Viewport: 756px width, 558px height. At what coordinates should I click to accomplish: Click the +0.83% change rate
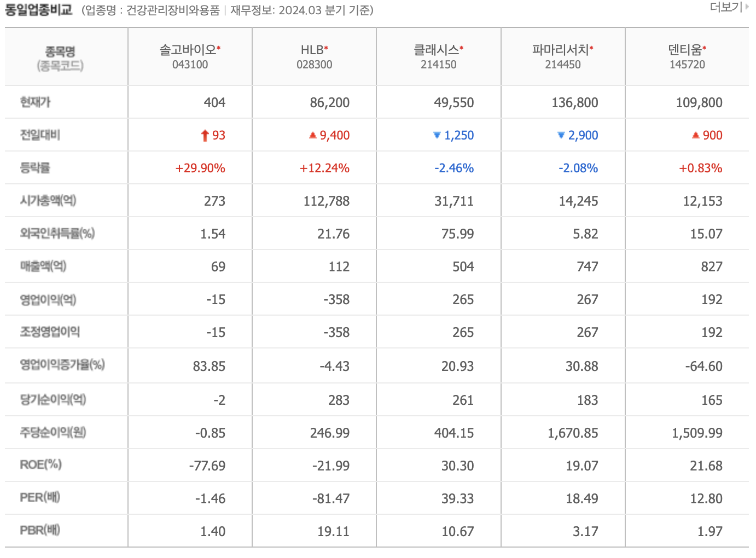701,168
